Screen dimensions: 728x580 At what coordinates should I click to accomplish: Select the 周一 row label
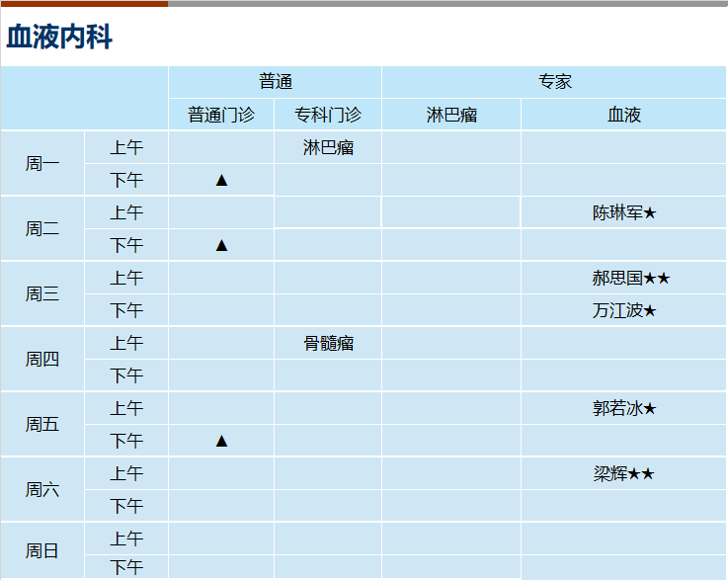(x=42, y=163)
